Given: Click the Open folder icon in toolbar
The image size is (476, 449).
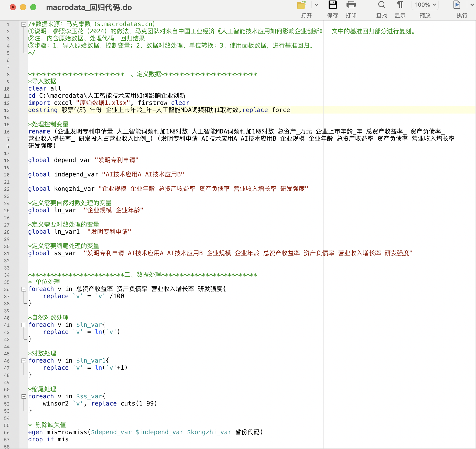Looking at the screenshot, I should click(301, 5).
